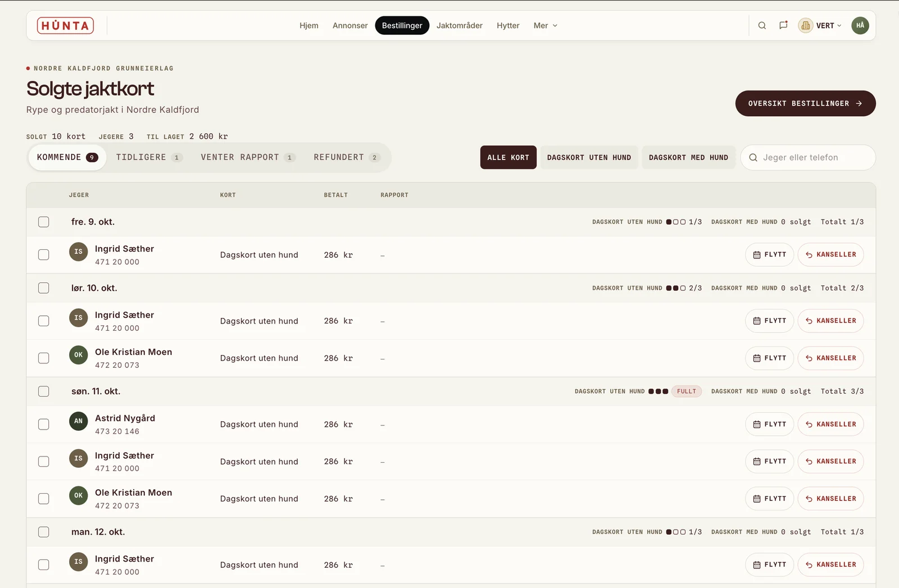The image size is (899, 588).
Task: Open Hytter in the top navigation
Action: 508,25
